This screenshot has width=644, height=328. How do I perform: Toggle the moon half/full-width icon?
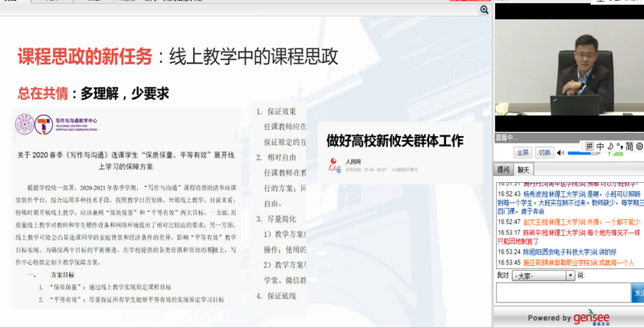[x=610, y=146]
